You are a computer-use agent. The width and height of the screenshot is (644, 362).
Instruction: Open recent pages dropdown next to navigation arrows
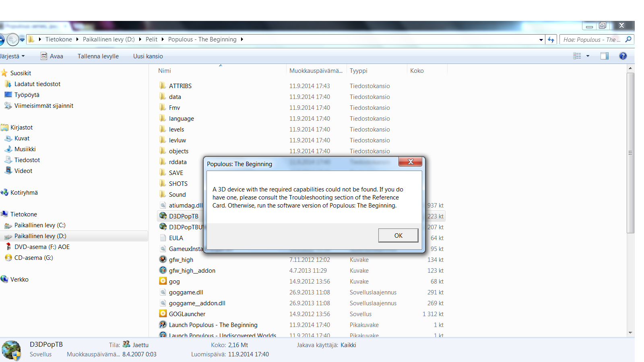point(22,39)
